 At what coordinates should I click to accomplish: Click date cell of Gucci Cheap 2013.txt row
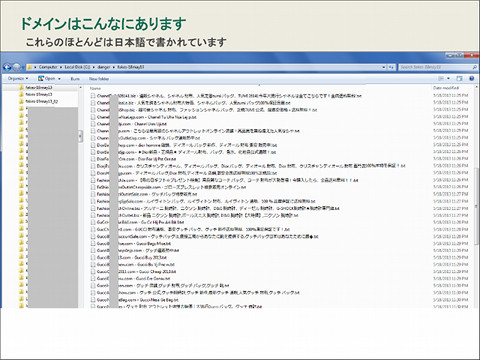[x=451, y=272]
